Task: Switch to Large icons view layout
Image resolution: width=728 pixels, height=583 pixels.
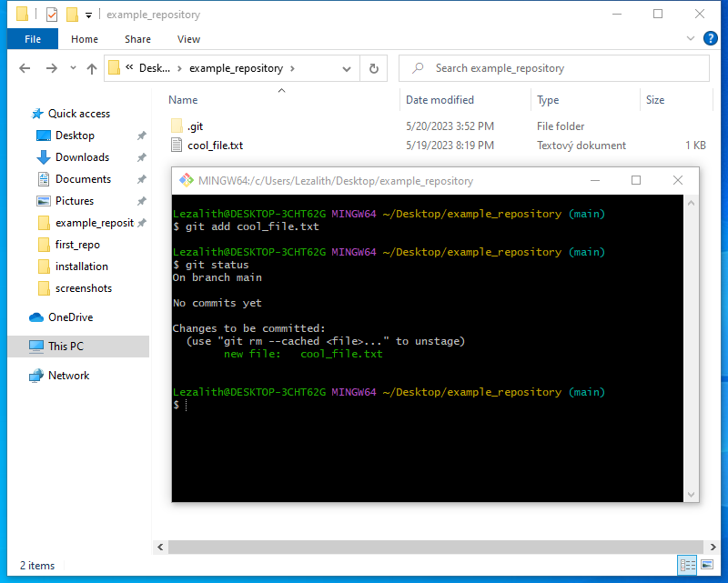Action: [707, 565]
